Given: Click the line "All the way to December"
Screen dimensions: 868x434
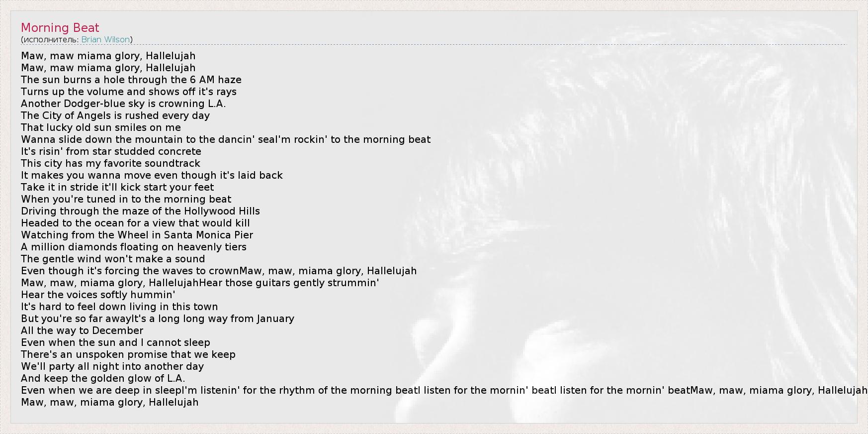Looking at the screenshot, I should point(82,330).
